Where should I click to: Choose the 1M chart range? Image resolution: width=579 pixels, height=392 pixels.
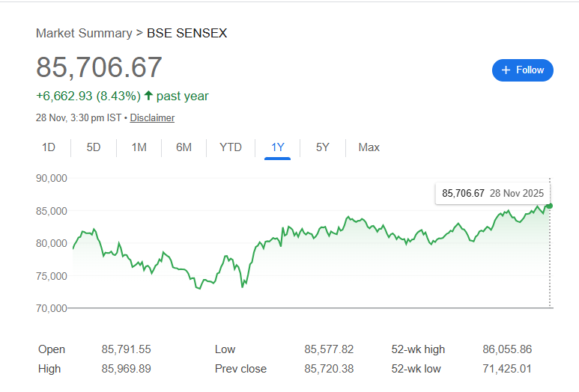139,147
